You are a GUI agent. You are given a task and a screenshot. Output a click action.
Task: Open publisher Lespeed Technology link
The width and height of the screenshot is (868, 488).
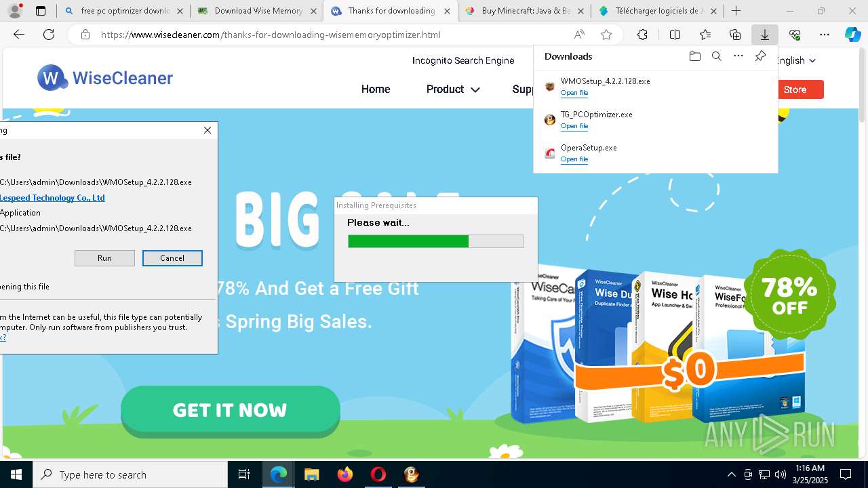coord(52,198)
